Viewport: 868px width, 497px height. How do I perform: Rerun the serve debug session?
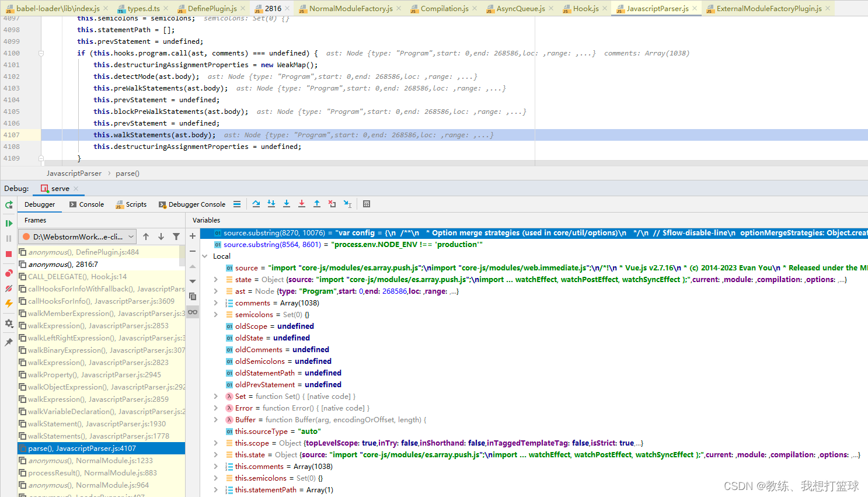pyautogui.click(x=9, y=205)
